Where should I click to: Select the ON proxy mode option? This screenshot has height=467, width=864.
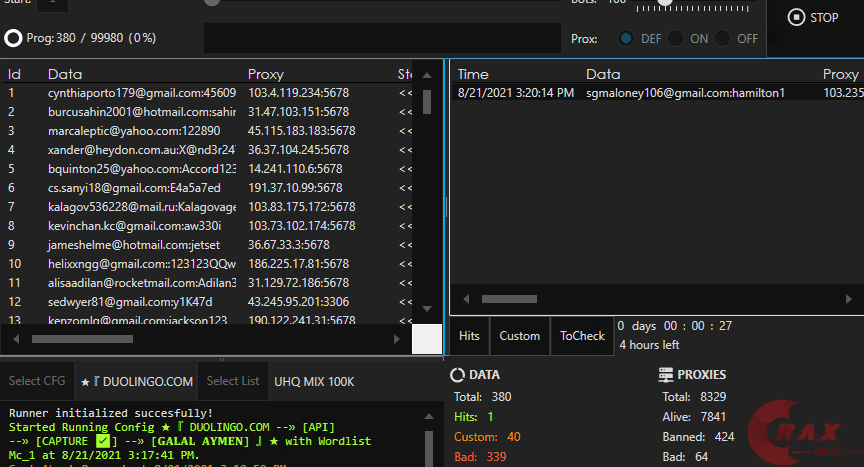[677, 39]
